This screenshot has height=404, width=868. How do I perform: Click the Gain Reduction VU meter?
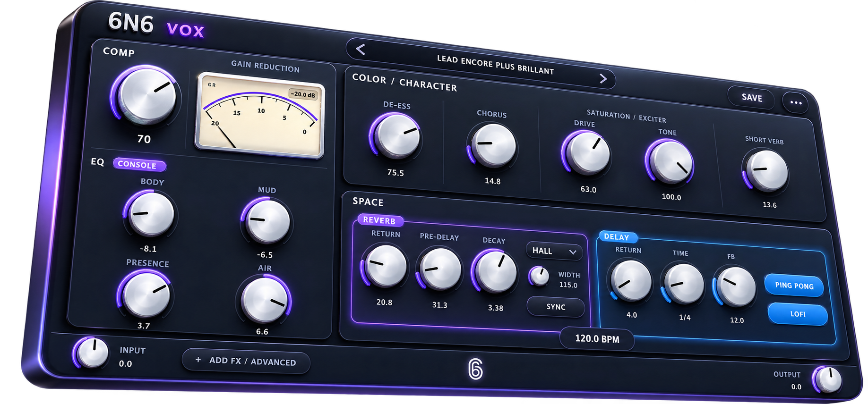pyautogui.click(x=260, y=116)
